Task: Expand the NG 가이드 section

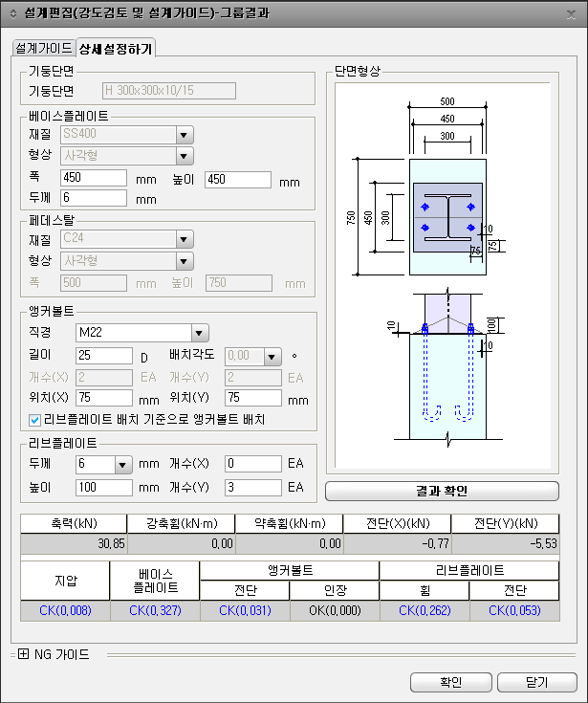Action: click(23, 654)
